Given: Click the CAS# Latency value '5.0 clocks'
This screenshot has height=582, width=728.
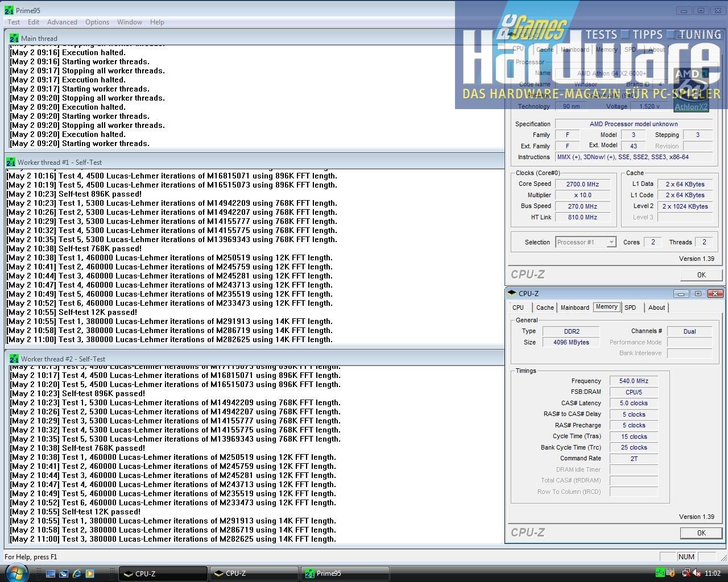Looking at the screenshot, I should [x=634, y=403].
